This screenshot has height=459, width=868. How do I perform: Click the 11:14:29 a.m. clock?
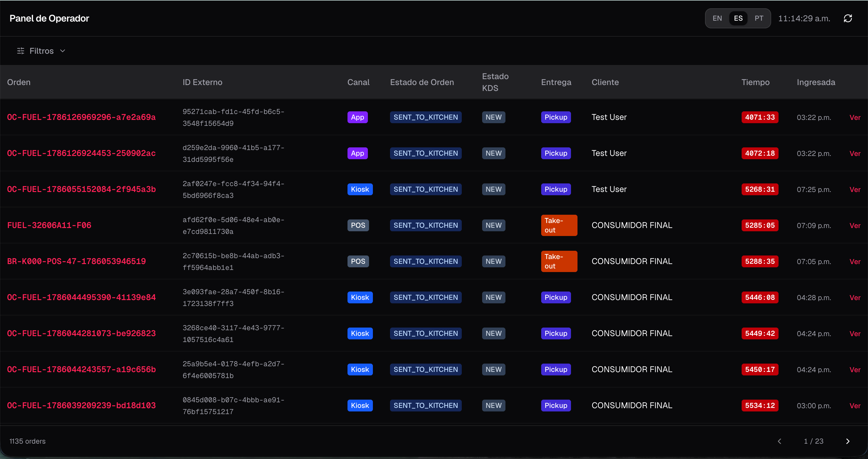[804, 19]
